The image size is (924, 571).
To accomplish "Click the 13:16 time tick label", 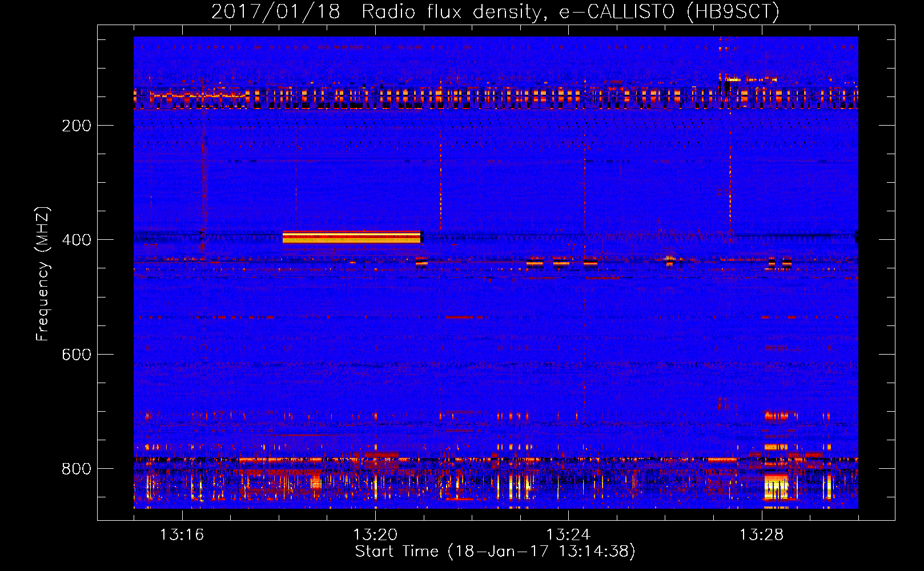I will pyautogui.click(x=182, y=535).
